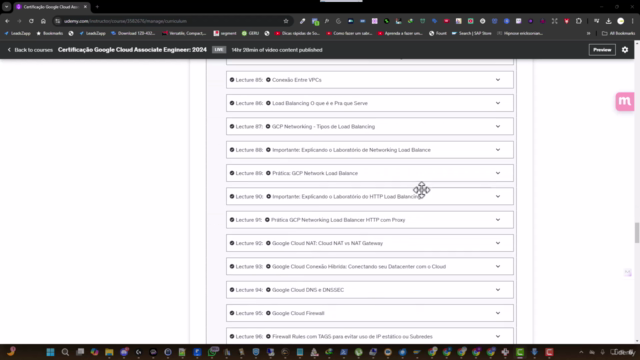Click the published check icon of Lecture 86
Screen dimensions: 640x360
tap(232, 103)
